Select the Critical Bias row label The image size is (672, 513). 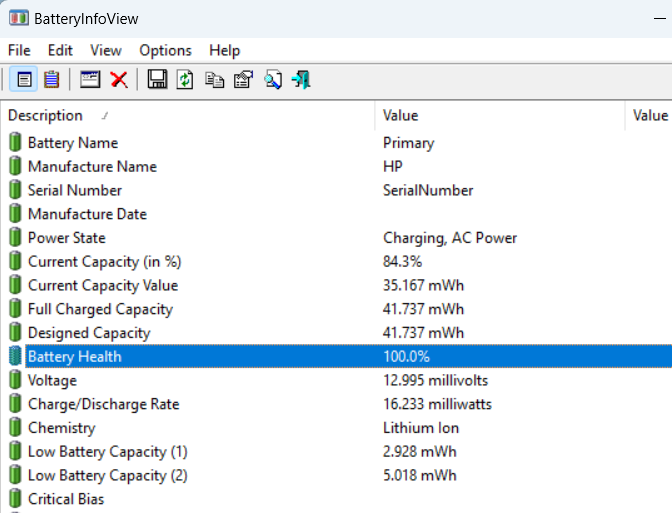pyautogui.click(x=66, y=499)
